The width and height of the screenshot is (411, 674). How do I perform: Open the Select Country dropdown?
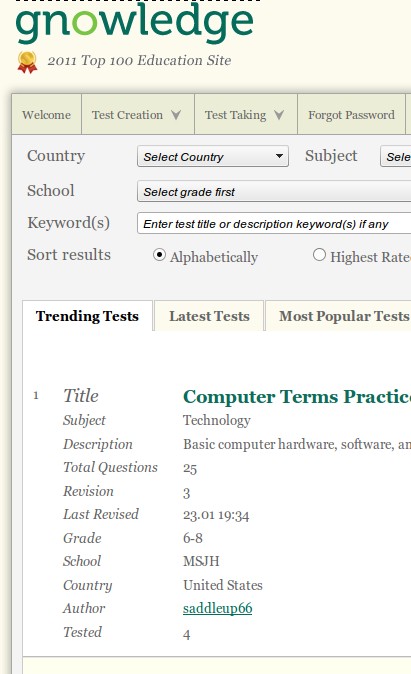pos(213,156)
